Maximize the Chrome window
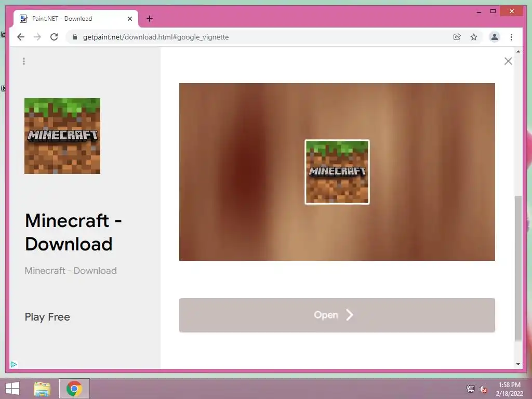This screenshot has height=399, width=532. click(493, 11)
